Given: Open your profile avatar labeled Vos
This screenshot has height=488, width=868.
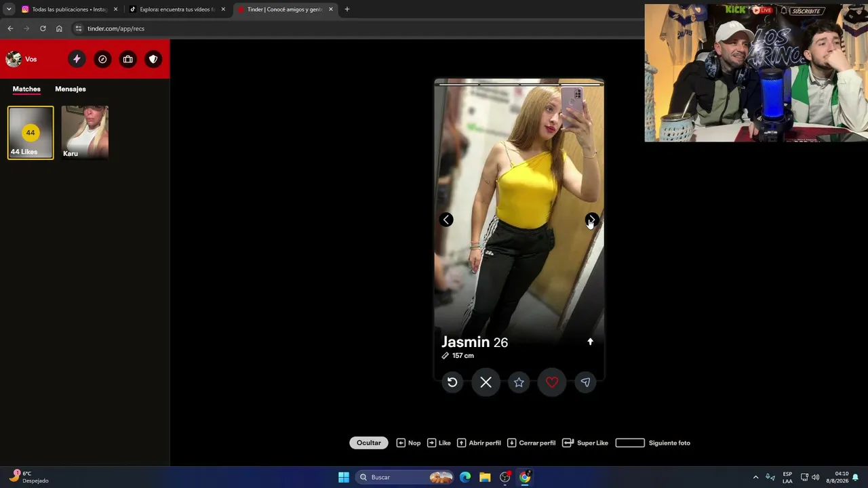Looking at the screenshot, I should tap(21, 59).
